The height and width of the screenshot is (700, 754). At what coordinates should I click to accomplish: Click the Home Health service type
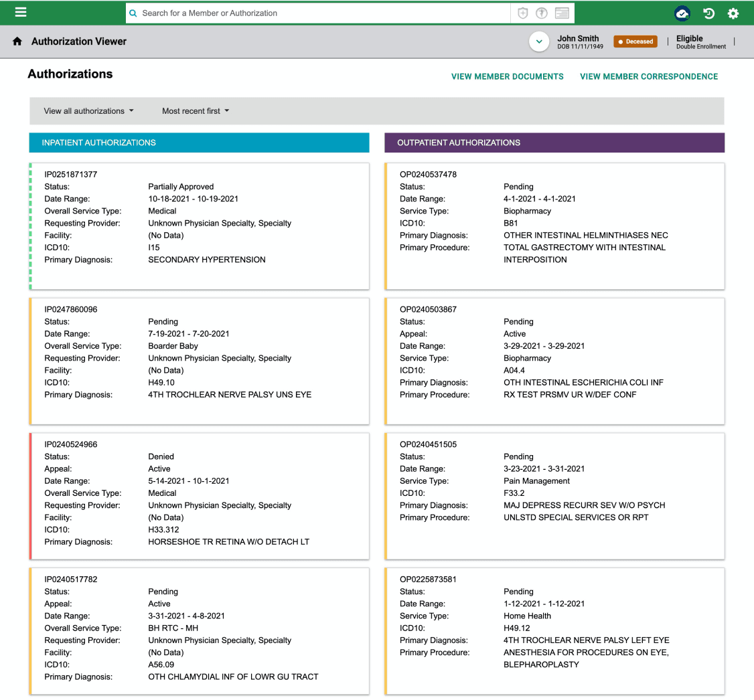click(x=527, y=616)
